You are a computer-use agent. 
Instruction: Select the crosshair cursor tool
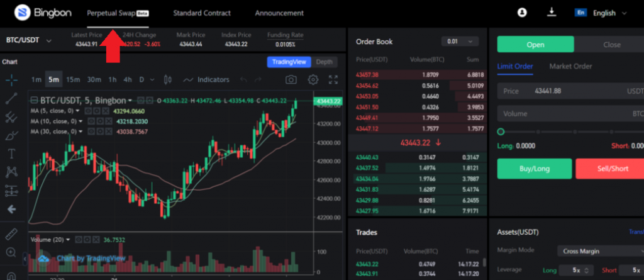click(11, 80)
